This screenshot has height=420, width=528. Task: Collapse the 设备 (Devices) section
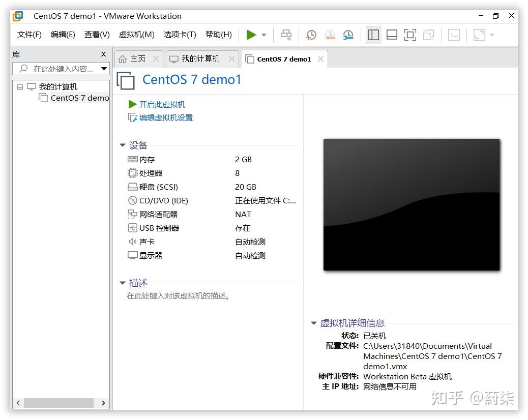(122, 145)
